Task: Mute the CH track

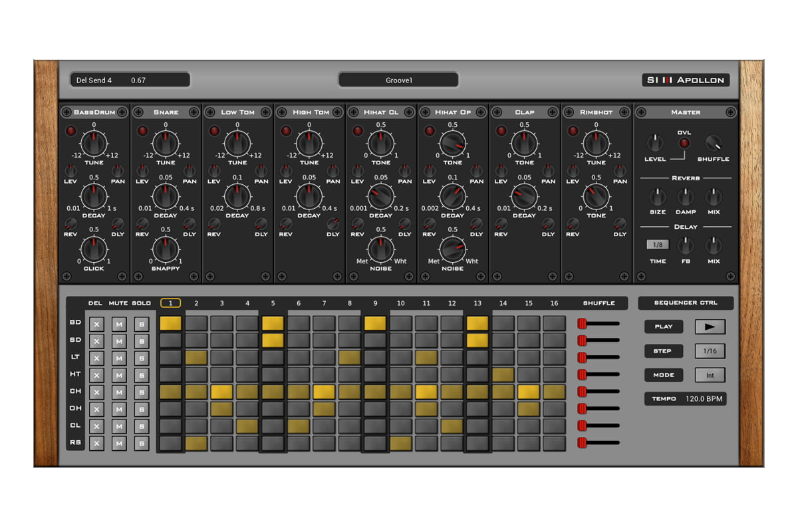Action: 118,392
